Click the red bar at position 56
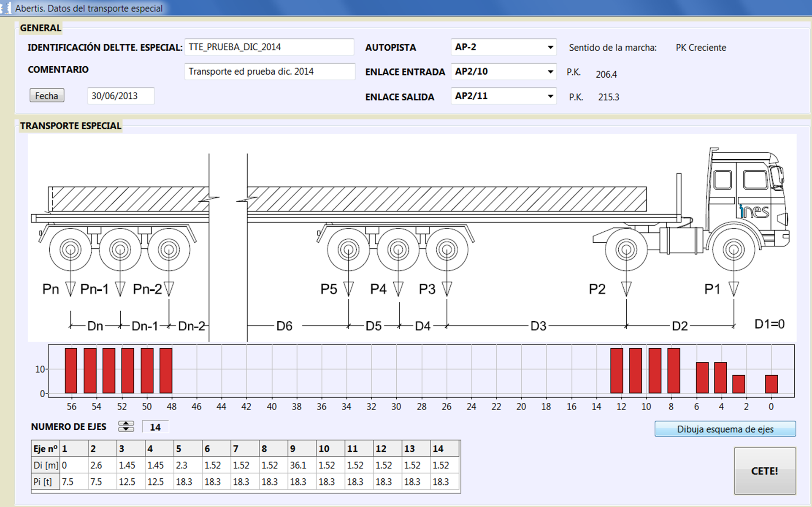 coord(71,371)
